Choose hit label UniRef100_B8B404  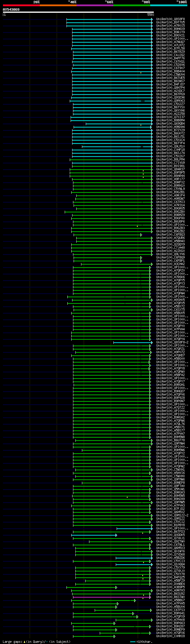pyautogui.click(x=170, y=71)
